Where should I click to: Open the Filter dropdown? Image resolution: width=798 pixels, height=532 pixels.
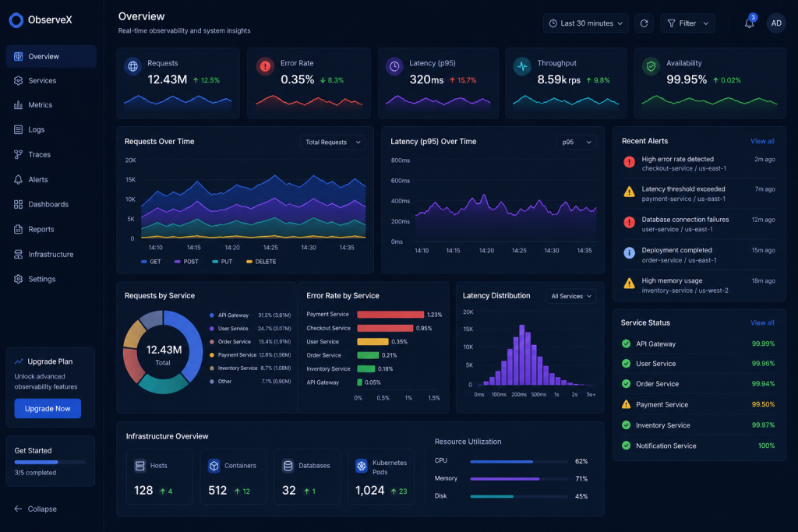pyautogui.click(x=687, y=23)
